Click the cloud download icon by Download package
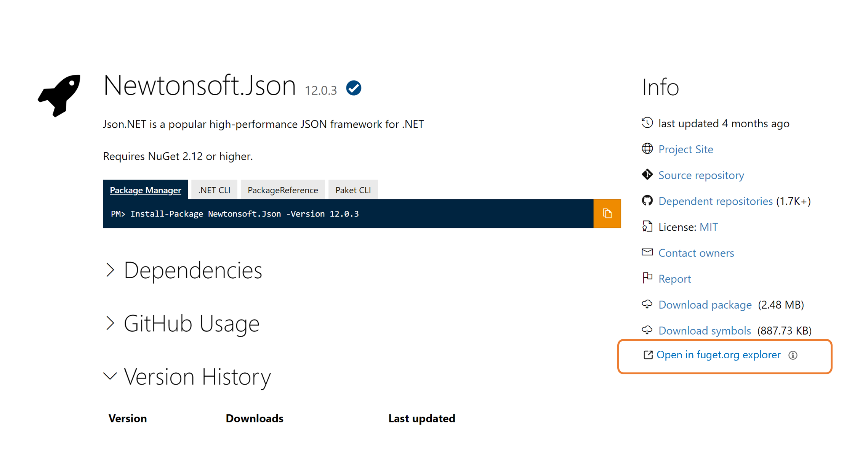 pos(647,304)
